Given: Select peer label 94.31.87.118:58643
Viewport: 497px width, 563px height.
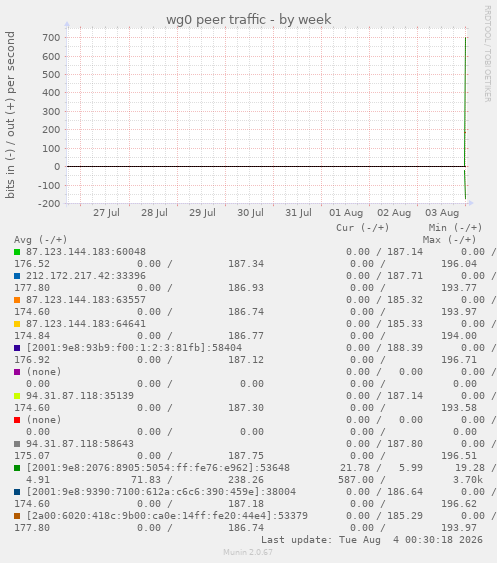Looking at the screenshot, I should tap(80, 444).
